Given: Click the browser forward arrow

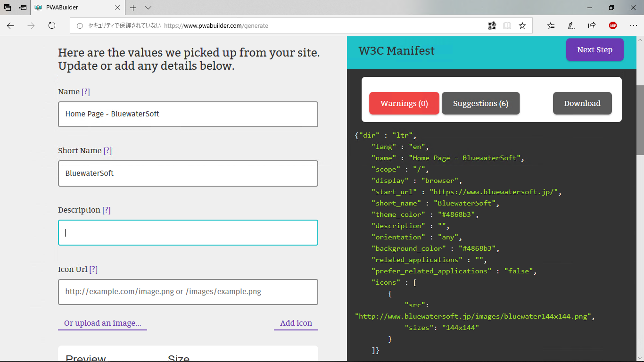Looking at the screenshot, I should tap(31, 26).
